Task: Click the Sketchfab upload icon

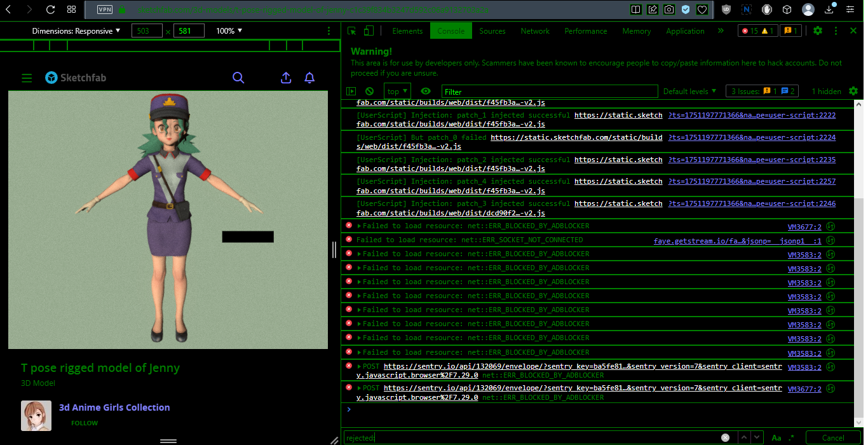Action: pyautogui.click(x=286, y=78)
